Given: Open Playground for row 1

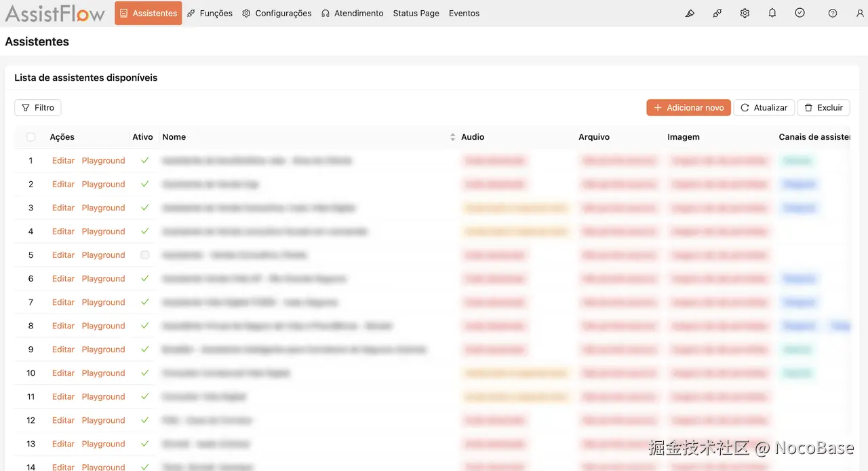Looking at the screenshot, I should (103, 161).
